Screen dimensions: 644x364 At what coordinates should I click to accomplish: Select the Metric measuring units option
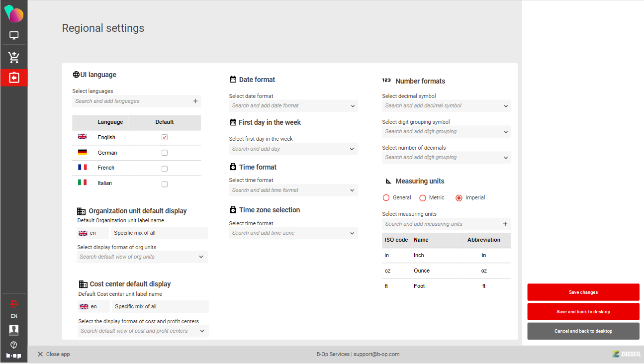pyautogui.click(x=423, y=198)
